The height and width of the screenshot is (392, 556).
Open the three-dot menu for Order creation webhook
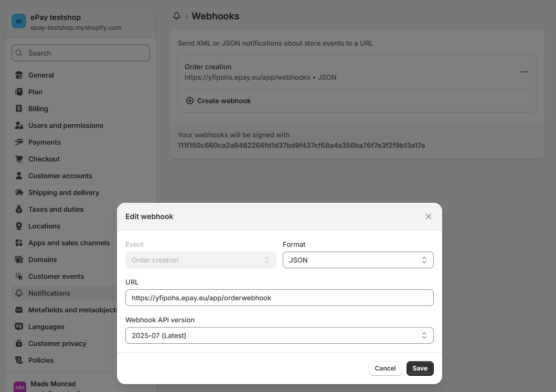[x=524, y=72]
